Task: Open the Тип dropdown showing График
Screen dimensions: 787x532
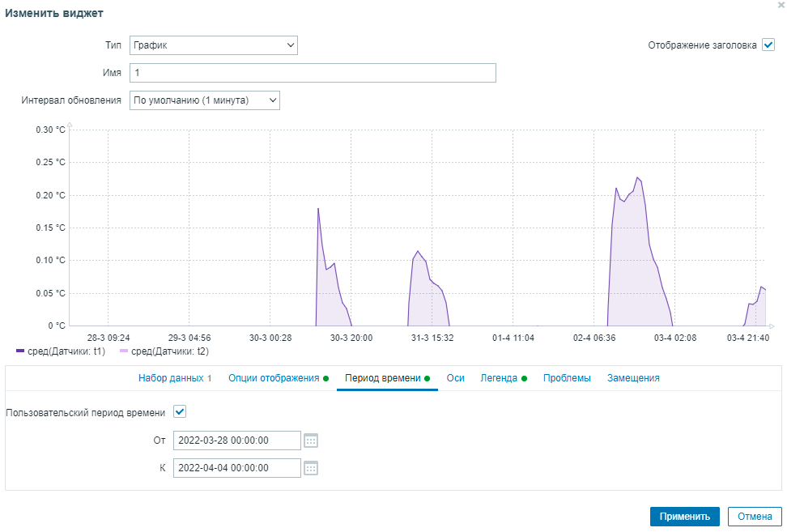Action: [213, 45]
